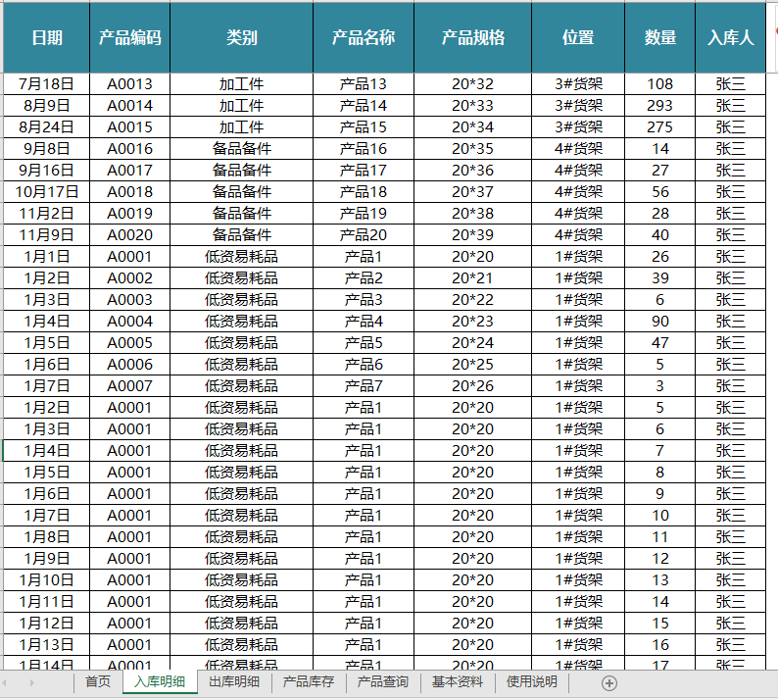Select the quantity cell 275
This screenshot has height=700, width=778.
coord(659,127)
